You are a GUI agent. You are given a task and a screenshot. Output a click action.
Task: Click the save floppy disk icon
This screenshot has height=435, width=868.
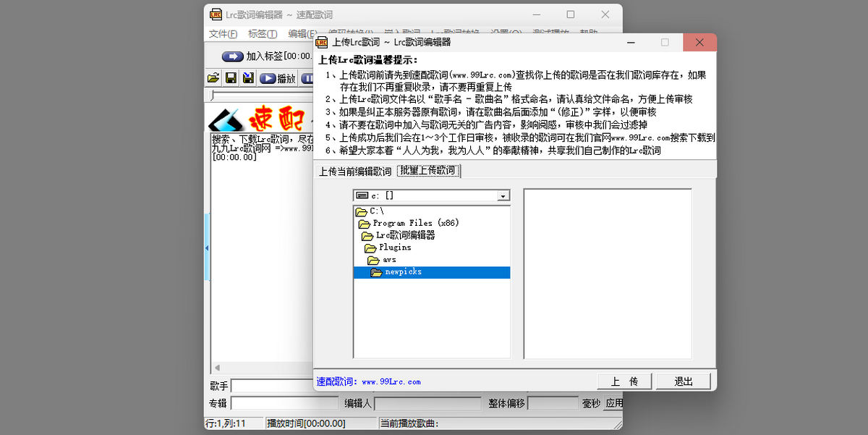(231, 78)
